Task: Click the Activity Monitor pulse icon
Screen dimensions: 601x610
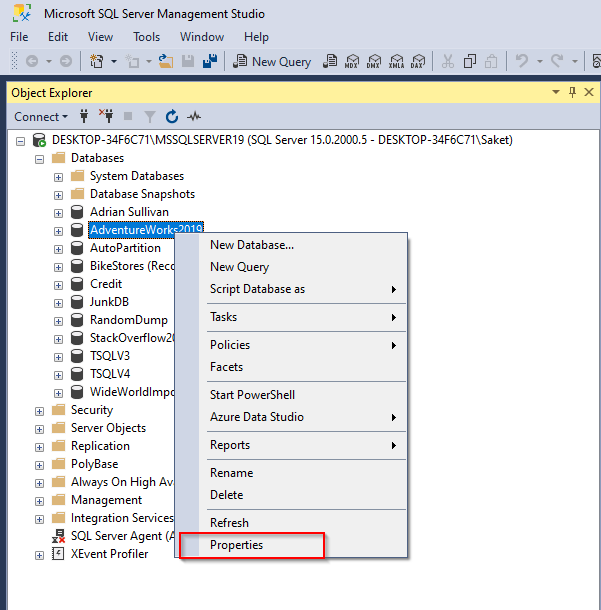Action: tap(194, 116)
